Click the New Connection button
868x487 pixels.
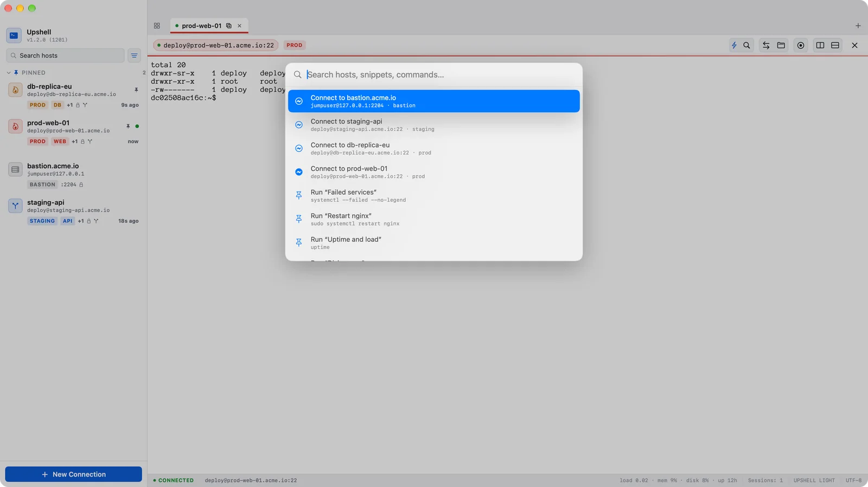[x=74, y=474]
